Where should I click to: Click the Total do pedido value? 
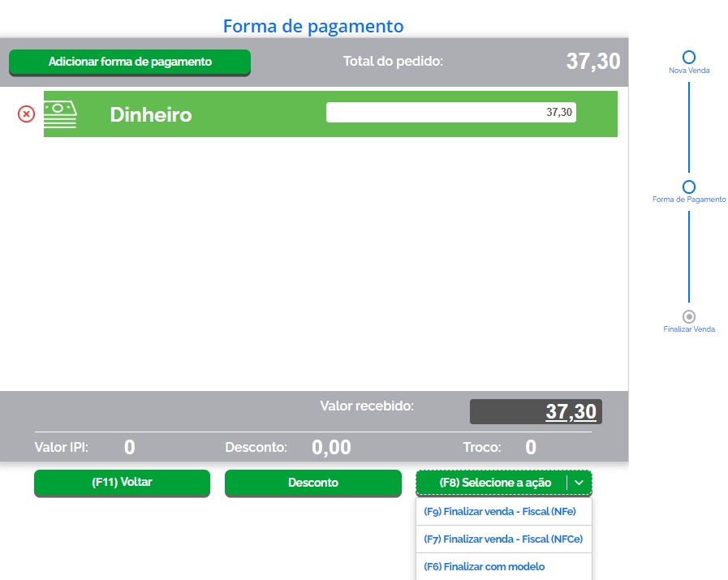pos(592,62)
